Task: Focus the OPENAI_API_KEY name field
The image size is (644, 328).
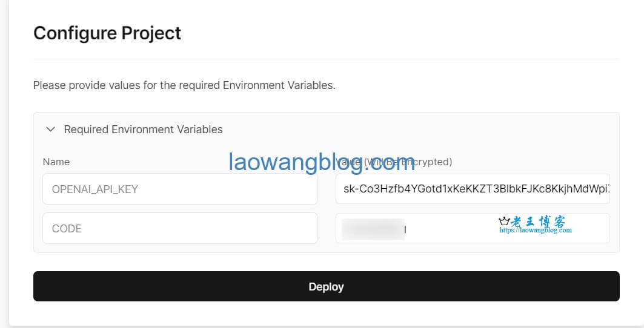Action: (x=180, y=189)
